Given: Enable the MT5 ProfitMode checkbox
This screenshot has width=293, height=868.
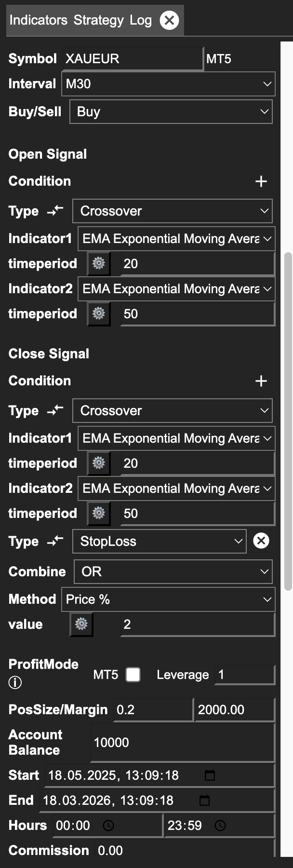Looking at the screenshot, I should coord(133,674).
